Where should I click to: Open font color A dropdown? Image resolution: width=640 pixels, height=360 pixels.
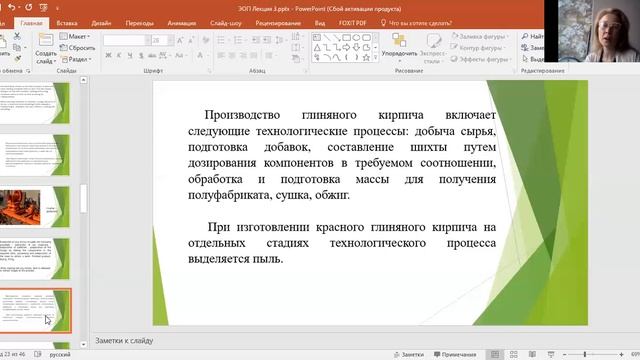(x=202, y=56)
